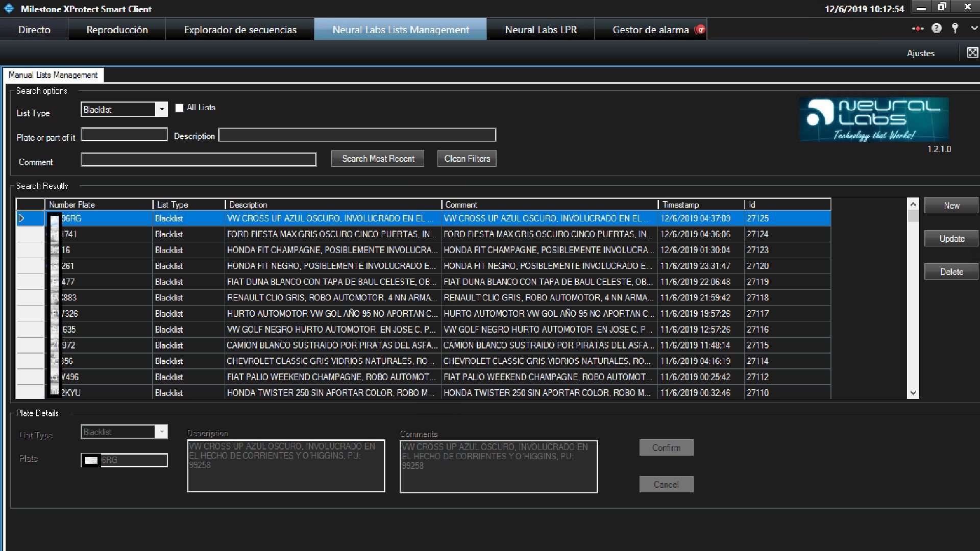The width and height of the screenshot is (980, 551).
Task: Click the Clean Filters button
Action: tap(467, 159)
